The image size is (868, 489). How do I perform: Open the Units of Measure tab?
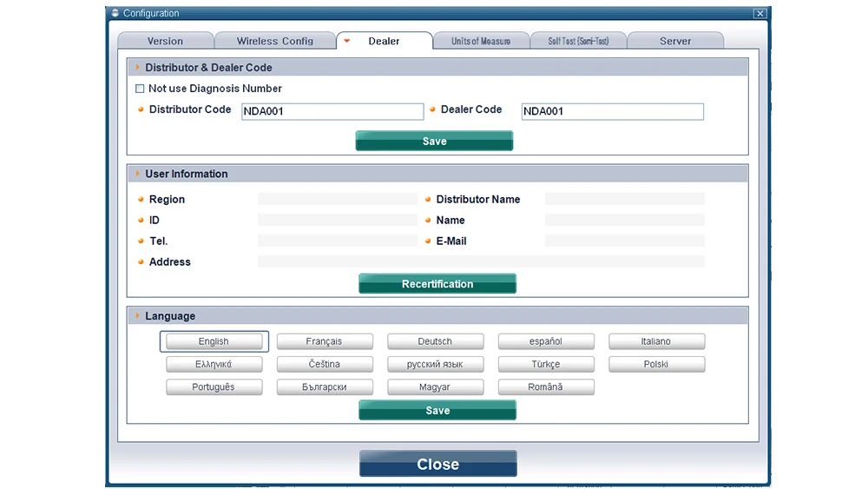point(481,41)
